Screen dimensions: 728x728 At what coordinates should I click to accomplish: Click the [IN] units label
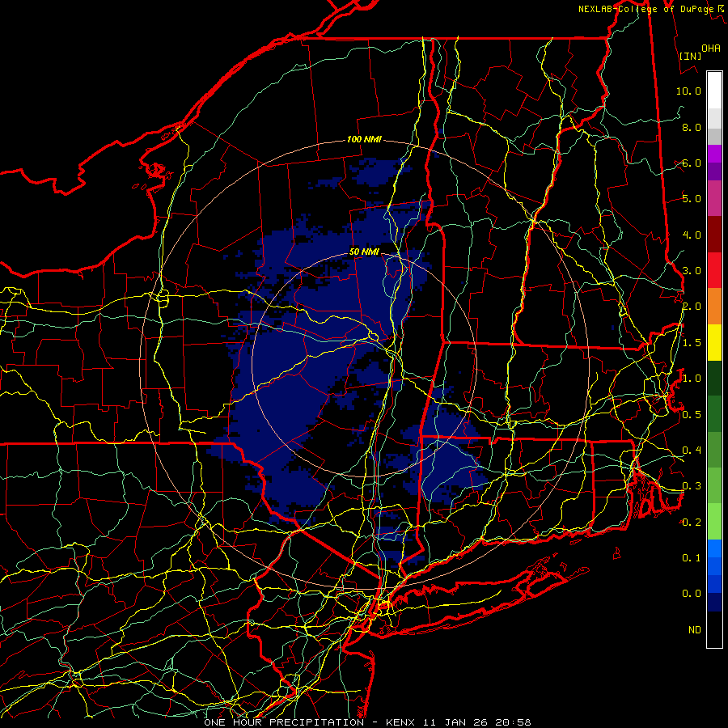coord(690,56)
